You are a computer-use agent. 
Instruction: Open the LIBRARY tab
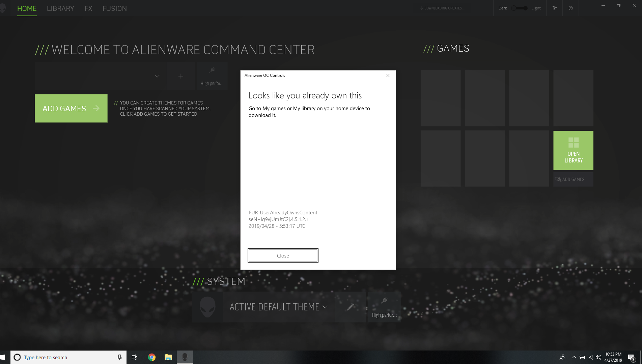pyautogui.click(x=60, y=8)
